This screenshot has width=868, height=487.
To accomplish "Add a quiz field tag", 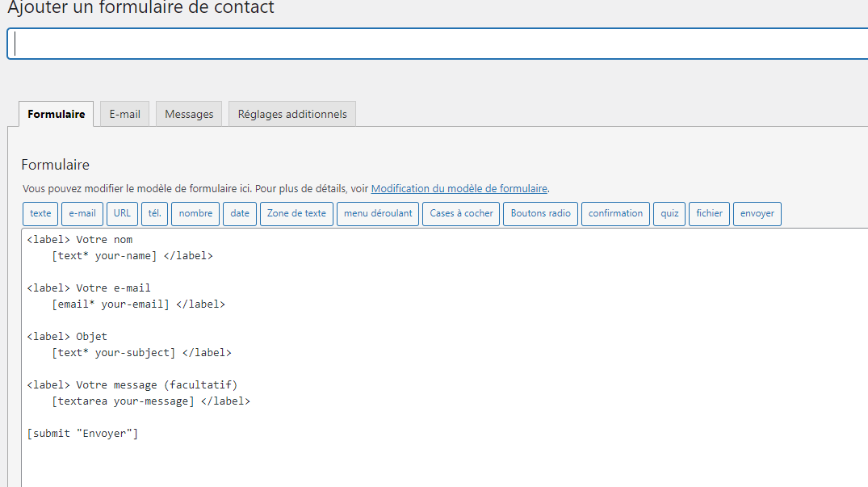I will (669, 213).
